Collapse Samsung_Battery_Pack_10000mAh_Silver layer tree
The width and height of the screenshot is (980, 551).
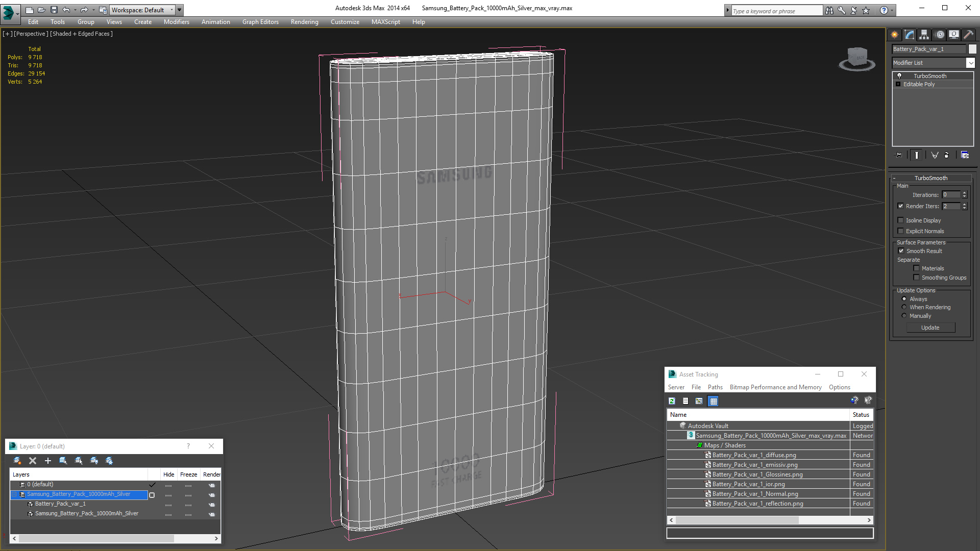(x=14, y=494)
